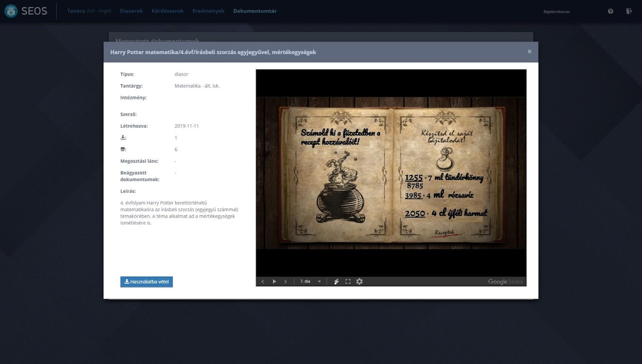Click the Használatba vétel button
The width and height of the screenshot is (642, 364).
tap(147, 282)
